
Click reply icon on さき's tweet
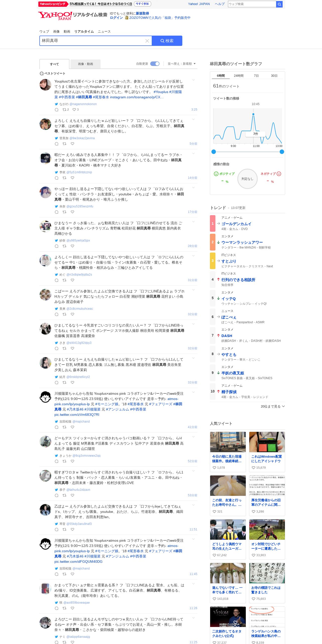click(x=57, y=349)
